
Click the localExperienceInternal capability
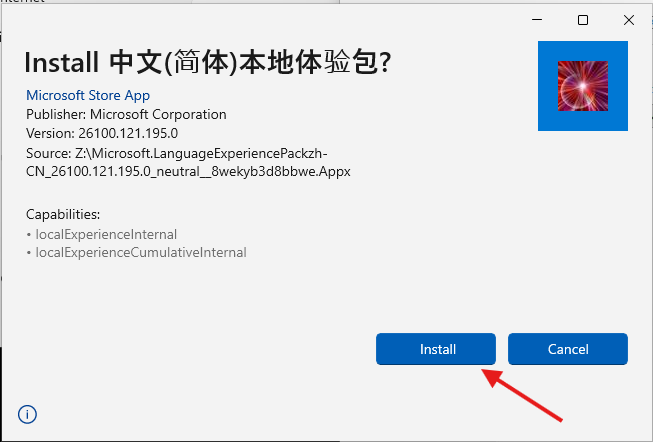[x=106, y=235]
